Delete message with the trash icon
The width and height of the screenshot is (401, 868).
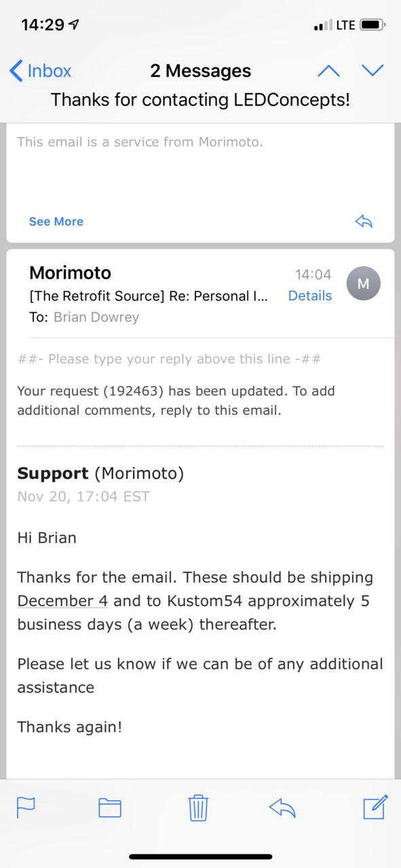198,808
